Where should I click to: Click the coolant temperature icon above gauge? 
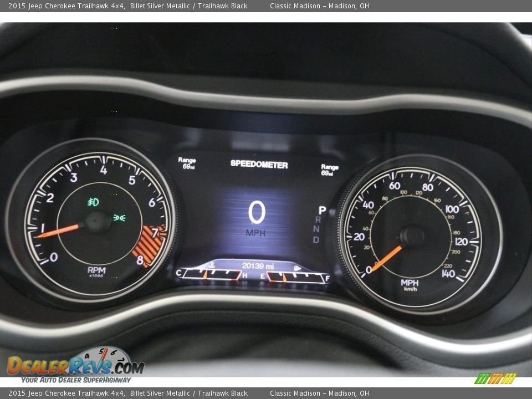pos(213,265)
